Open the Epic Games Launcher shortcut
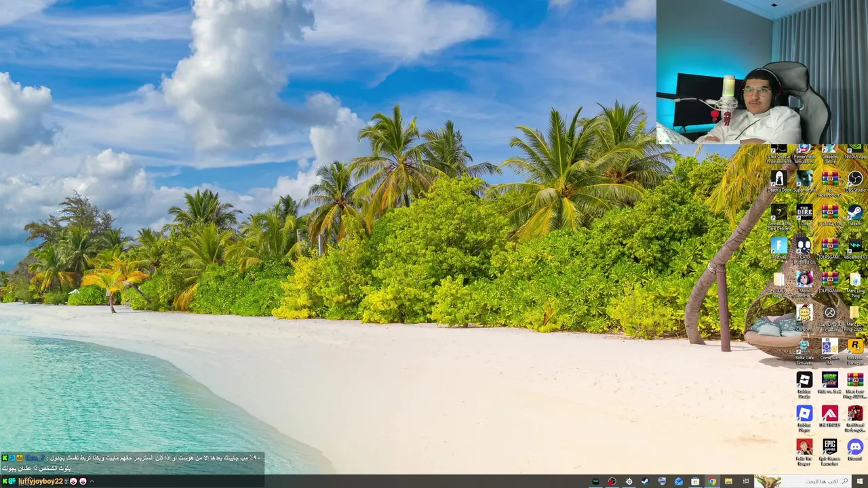The width and height of the screenshot is (868, 488). point(829,451)
